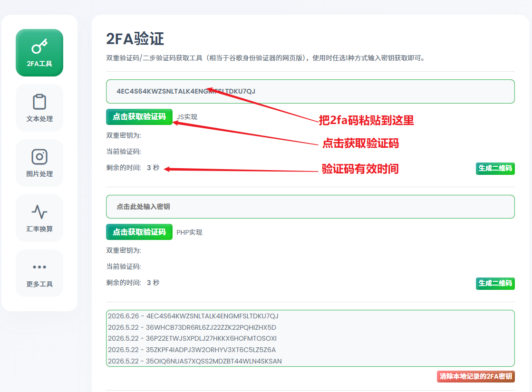532x392 pixels.
Task: Select the 更多工具 label in sidebar
Action: pyautogui.click(x=39, y=284)
